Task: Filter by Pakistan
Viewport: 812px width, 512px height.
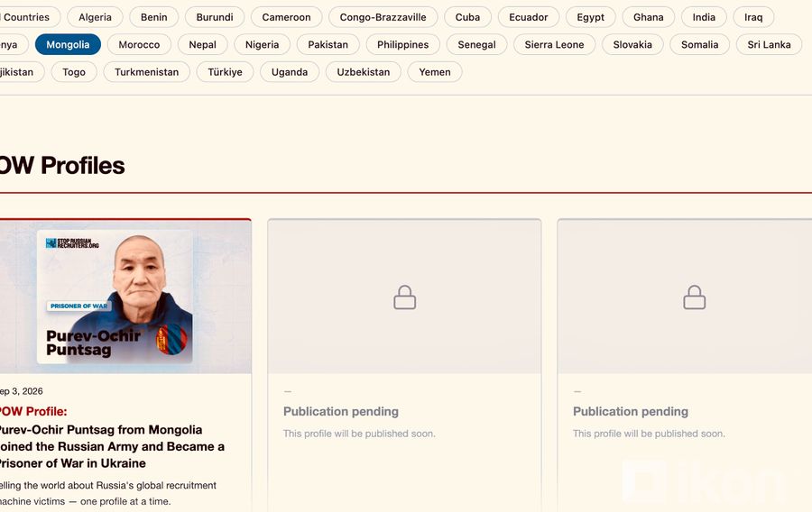Action: pyautogui.click(x=328, y=44)
